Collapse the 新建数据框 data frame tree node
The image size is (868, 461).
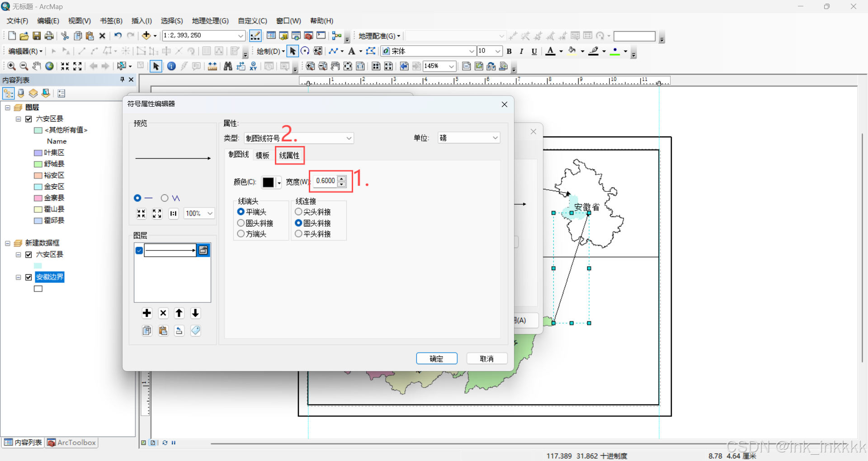point(8,243)
